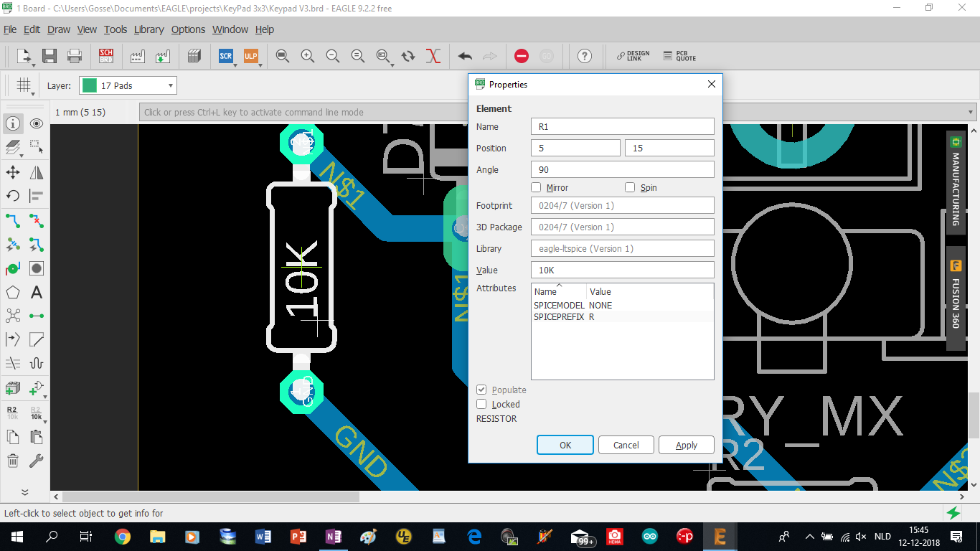Confirm the Properties dialog with OK
The image size is (980, 551).
[565, 445]
